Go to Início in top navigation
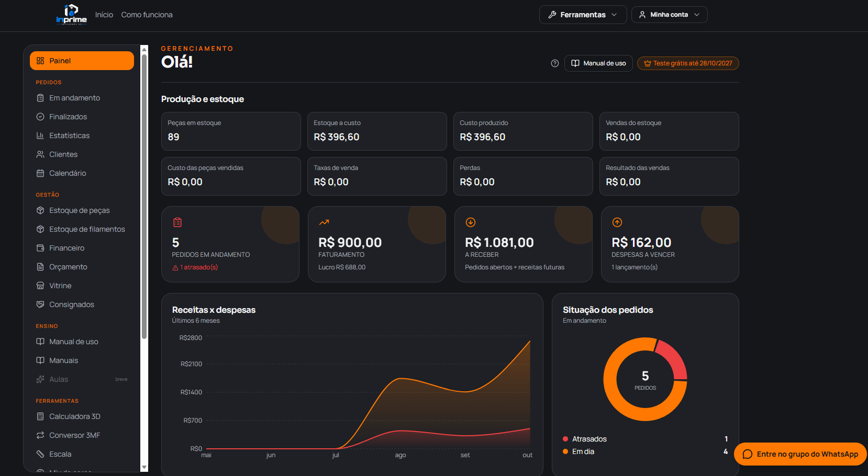Image resolution: width=868 pixels, height=476 pixels. click(x=104, y=15)
